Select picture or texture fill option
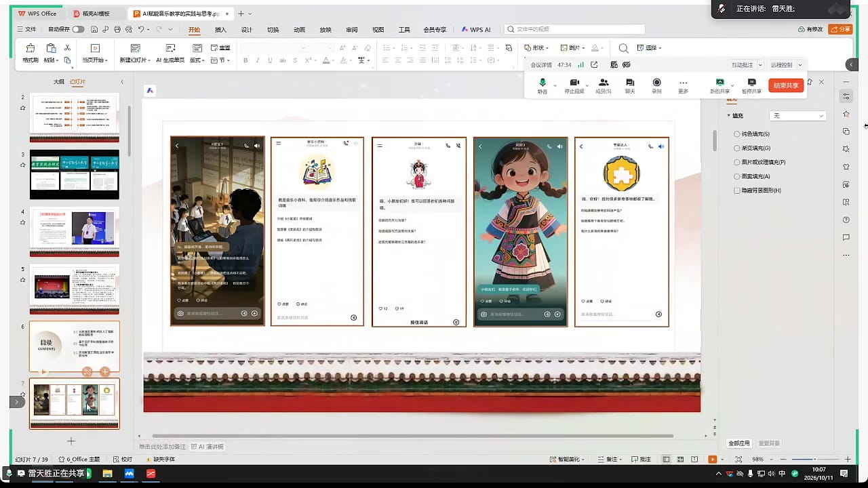Image resolution: width=868 pixels, height=488 pixels. coord(759,162)
